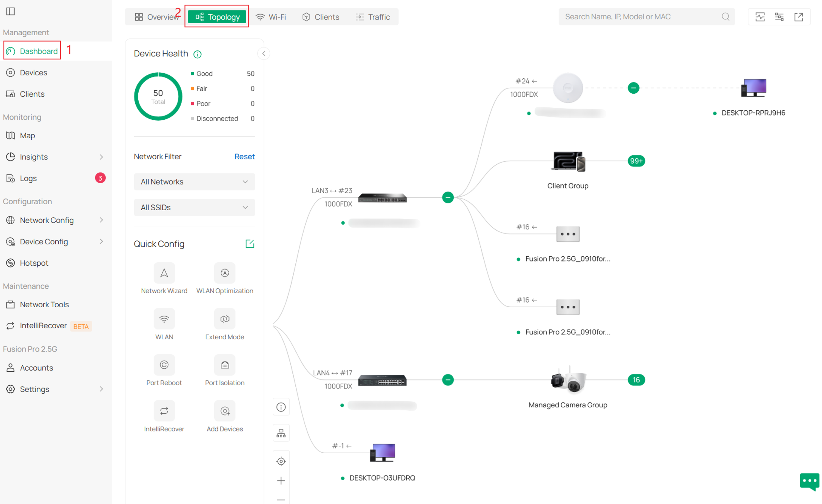Open WLAN Optimization quick config
This screenshot has width=822, height=504.
pyautogui.click(x=225, y=273)
